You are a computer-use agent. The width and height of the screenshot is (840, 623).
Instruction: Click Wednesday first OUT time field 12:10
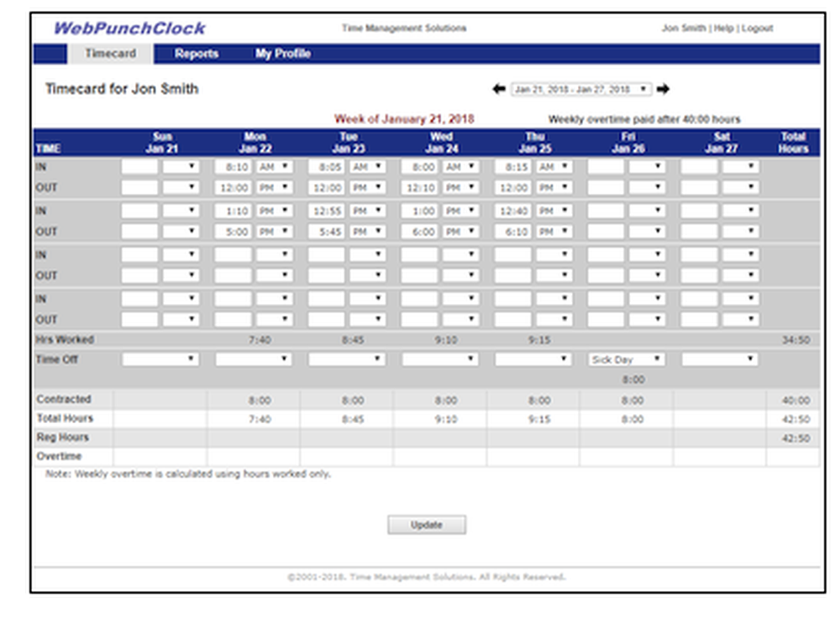(419, 187)
